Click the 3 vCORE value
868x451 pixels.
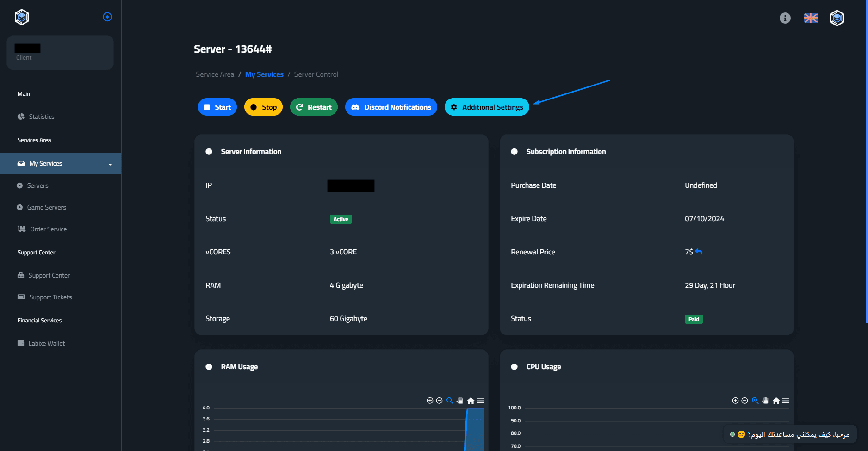pos(343,252)
